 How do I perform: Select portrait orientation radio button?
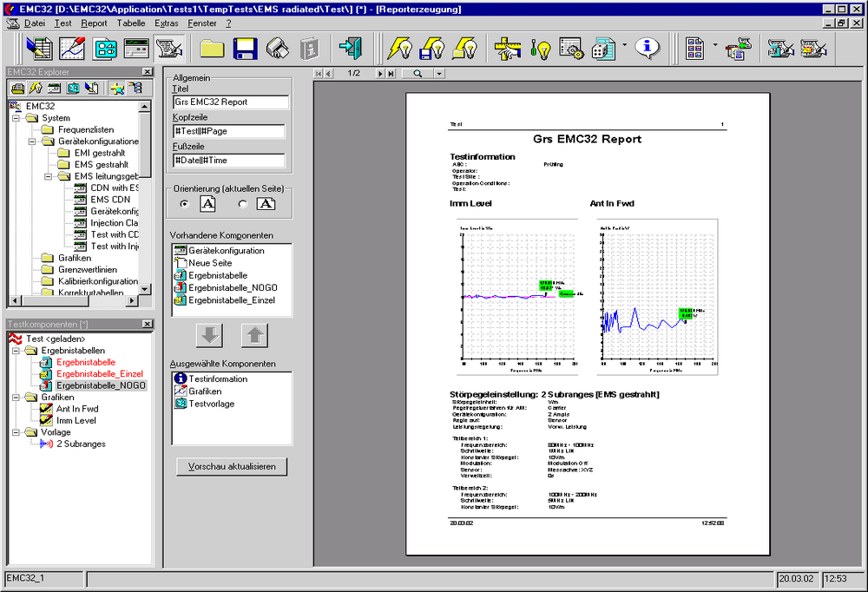click(183, 204)
